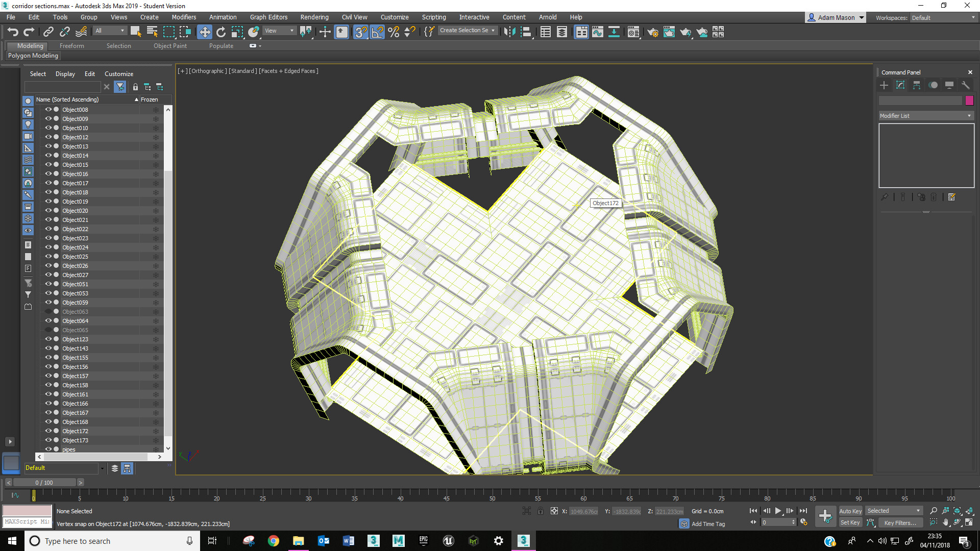Click the object color swatch in Command Panel
This screenshot has height=551, width=980.
click(x=969, y=101)
